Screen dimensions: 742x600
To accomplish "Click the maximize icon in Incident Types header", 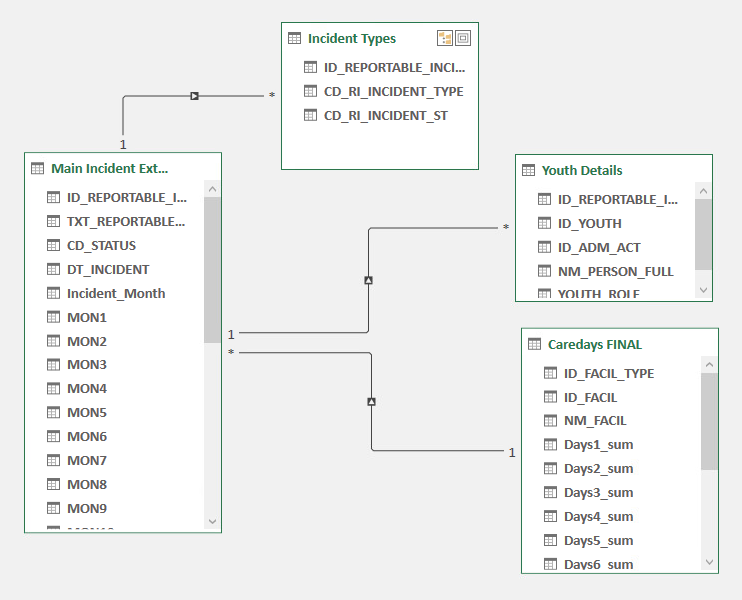I will point(463,38).
